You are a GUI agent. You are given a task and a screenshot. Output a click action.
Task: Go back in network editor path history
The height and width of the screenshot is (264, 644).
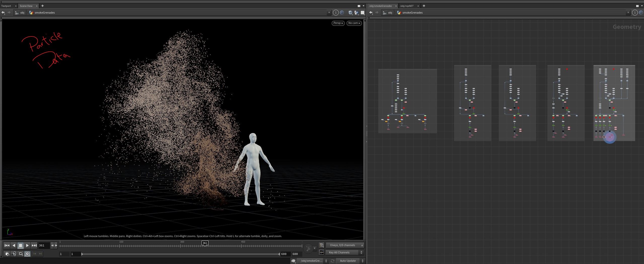click(x=371, y=13)
